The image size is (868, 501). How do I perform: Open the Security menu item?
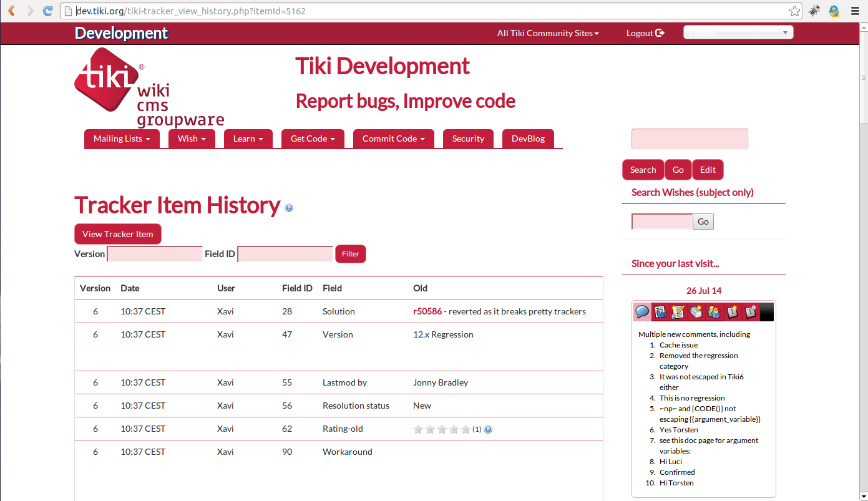(x=468, y=139)
